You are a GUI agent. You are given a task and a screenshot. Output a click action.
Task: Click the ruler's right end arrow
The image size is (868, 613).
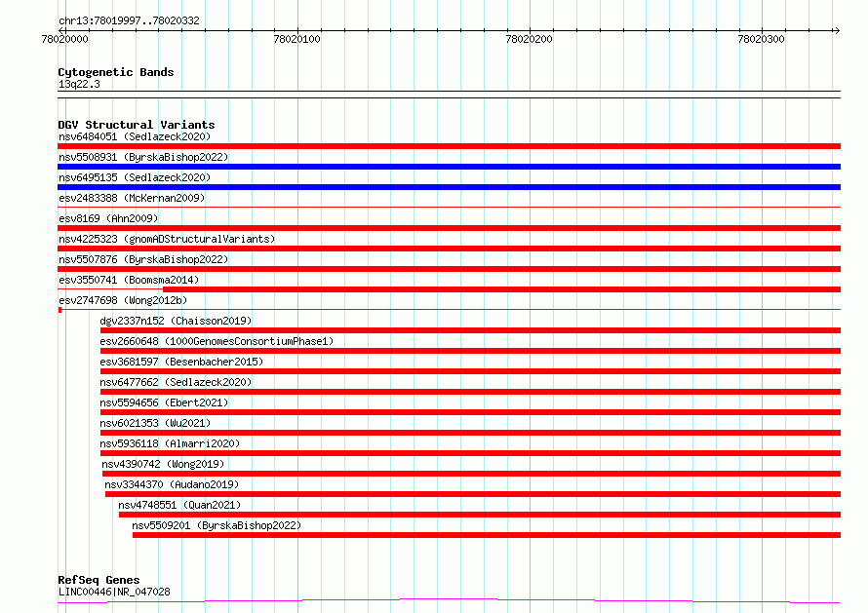point(837,30)
